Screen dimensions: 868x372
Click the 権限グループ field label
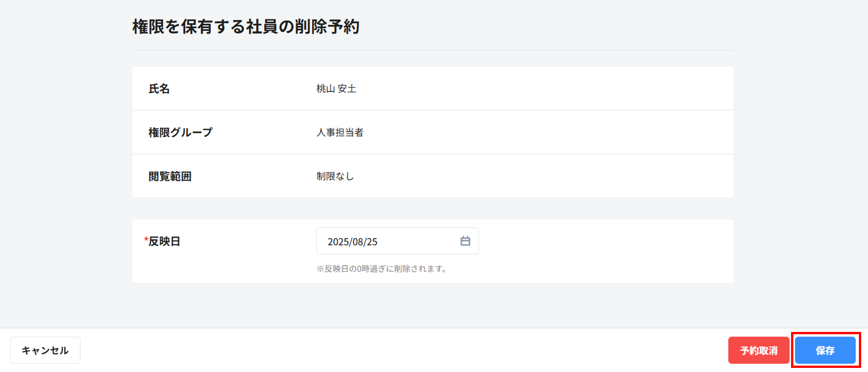click(x=180, y=132)
